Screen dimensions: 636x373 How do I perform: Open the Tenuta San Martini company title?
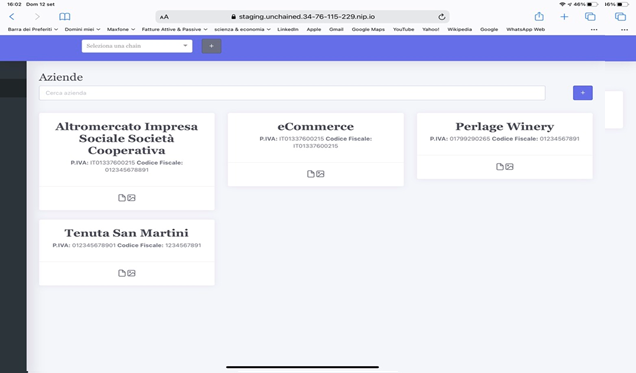(x=127, y=233)
